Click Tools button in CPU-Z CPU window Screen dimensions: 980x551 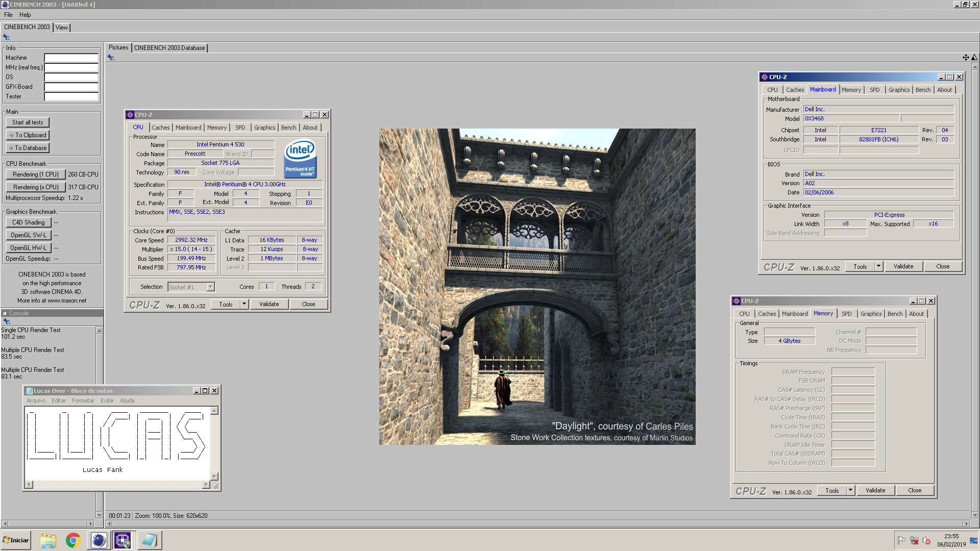(226, 304)
